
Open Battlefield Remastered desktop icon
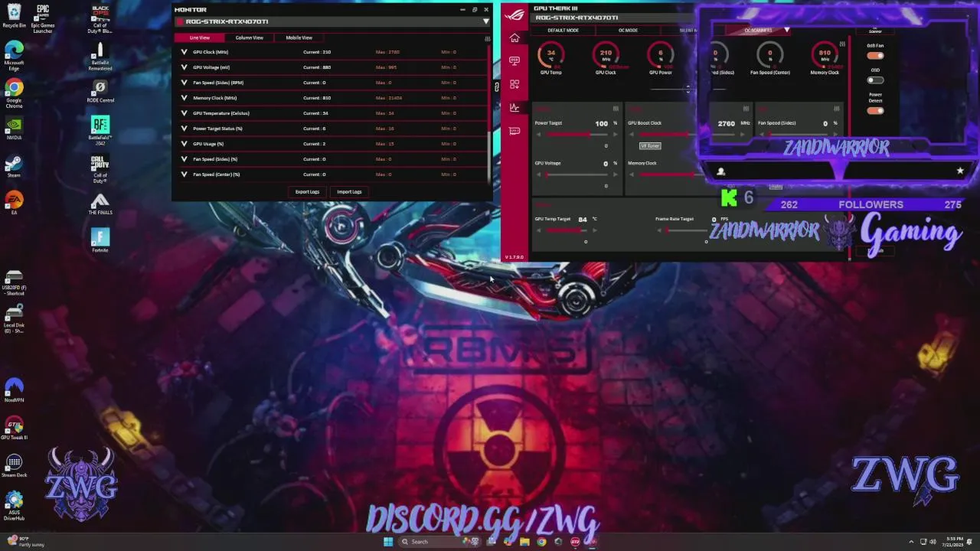coord(100,56)
